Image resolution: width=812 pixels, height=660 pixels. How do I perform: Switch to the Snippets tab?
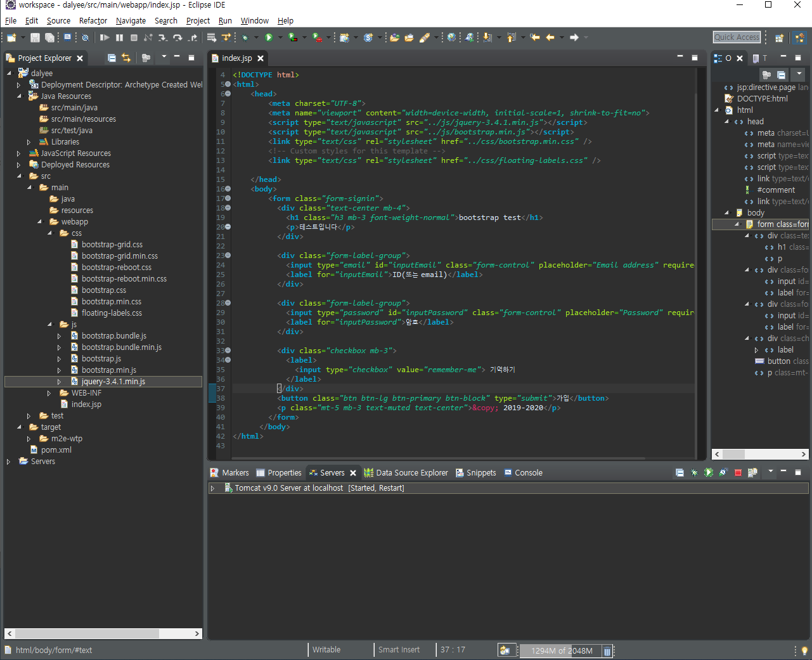click(476, 473)
